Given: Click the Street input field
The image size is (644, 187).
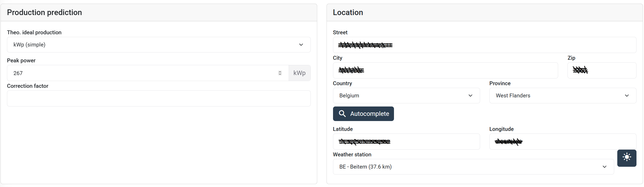Looking at the screenshot, I should (x=484, y=45).
